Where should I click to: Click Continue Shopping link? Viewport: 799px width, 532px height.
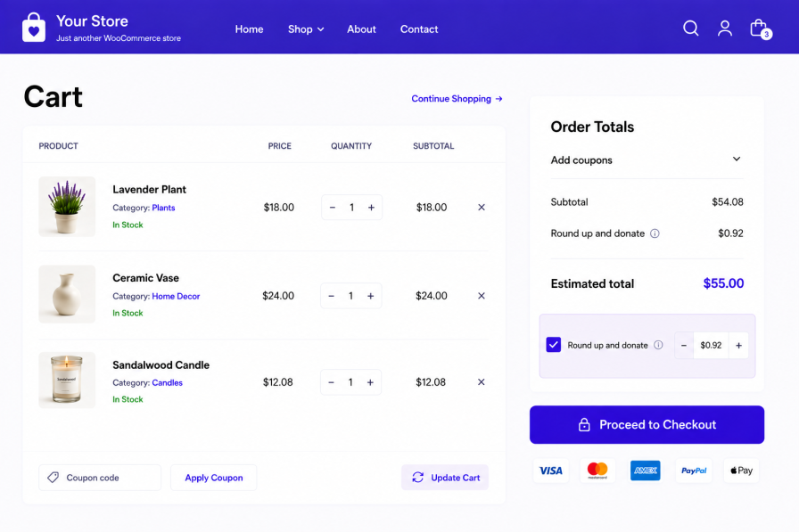click(457, 99)
